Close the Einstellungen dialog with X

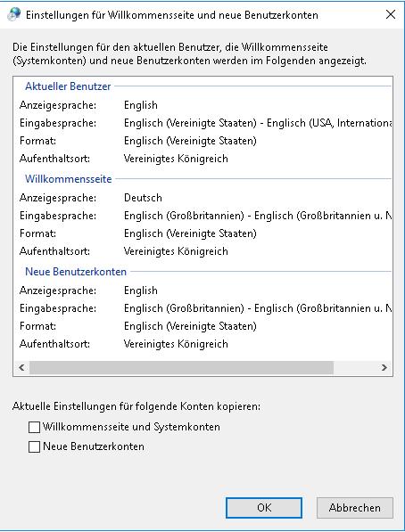pyautogui.click(x=391, y=14)
